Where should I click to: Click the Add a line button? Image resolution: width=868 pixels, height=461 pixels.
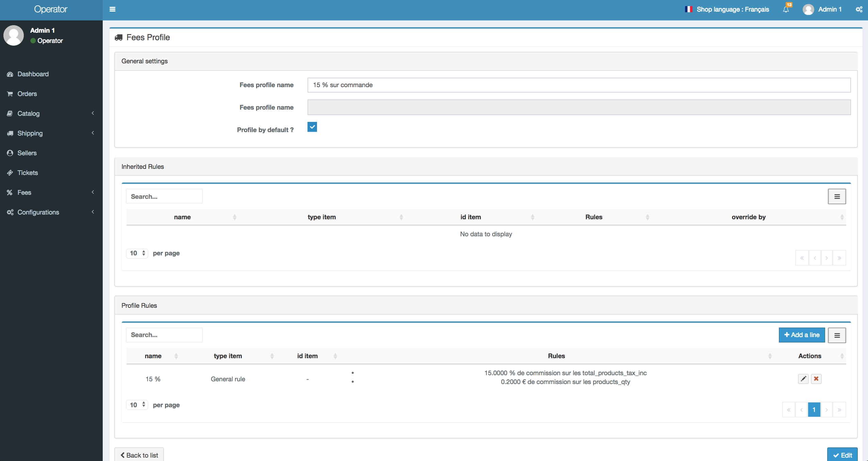[802, 335]
